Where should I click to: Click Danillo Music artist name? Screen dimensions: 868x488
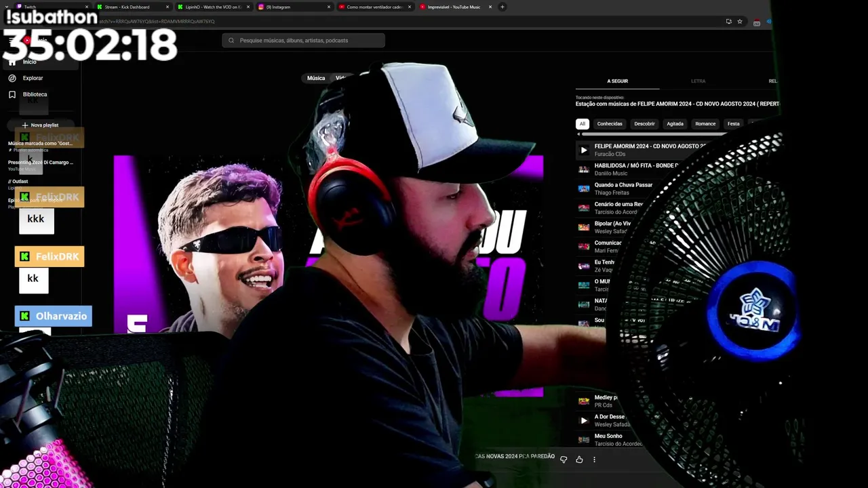click(611, 174)
